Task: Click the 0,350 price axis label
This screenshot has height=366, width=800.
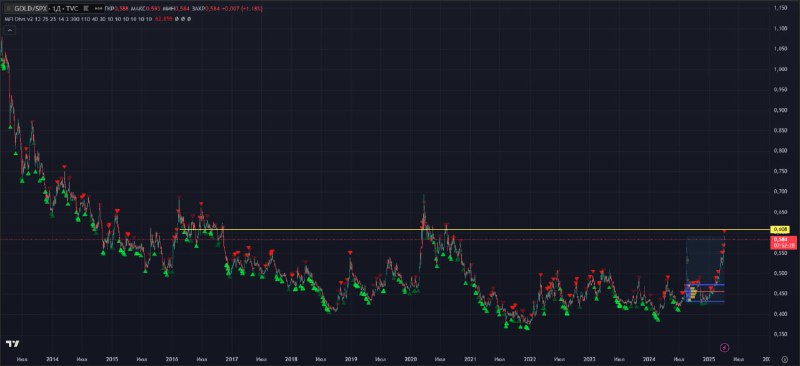Action: pyautogui.click(x=780, y=334)
